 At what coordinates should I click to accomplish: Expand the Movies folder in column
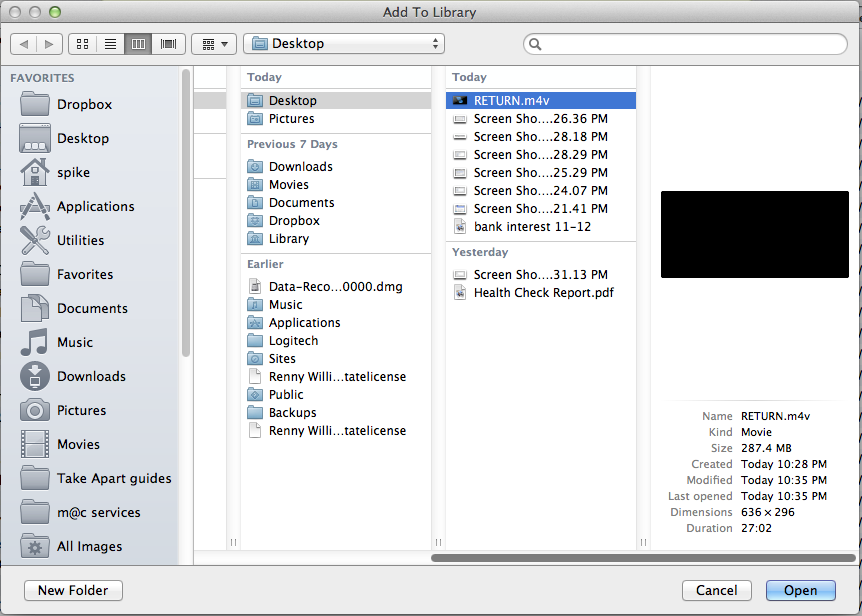click(x=289, y=185)
